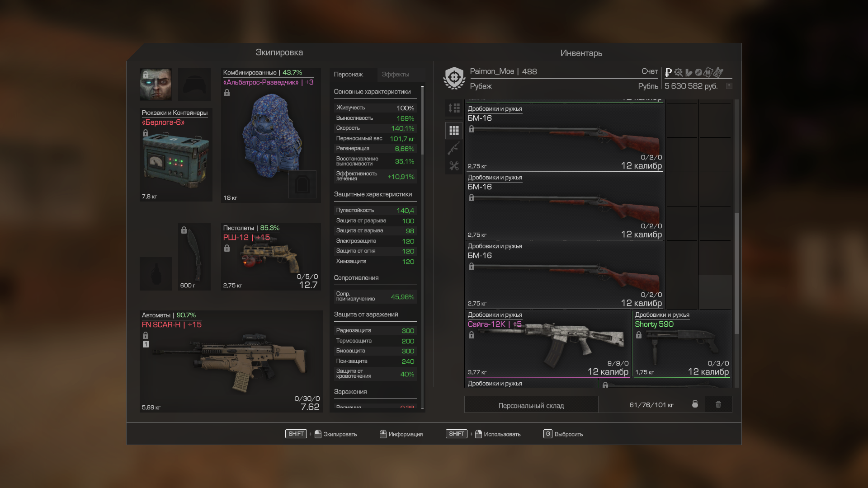Select the gear-and-wrench currency icon
Image resolution: width=868 pixels, height=488 pixels.
click(679, 72)
